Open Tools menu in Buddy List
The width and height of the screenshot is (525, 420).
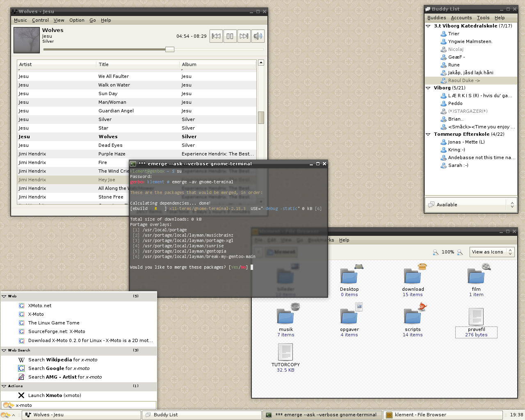pyautogui.click(x=483, y=18)
